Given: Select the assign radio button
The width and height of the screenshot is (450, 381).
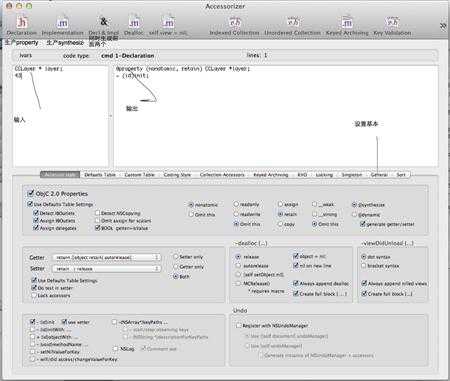Looking at the screenshot, I should (280, 204).
